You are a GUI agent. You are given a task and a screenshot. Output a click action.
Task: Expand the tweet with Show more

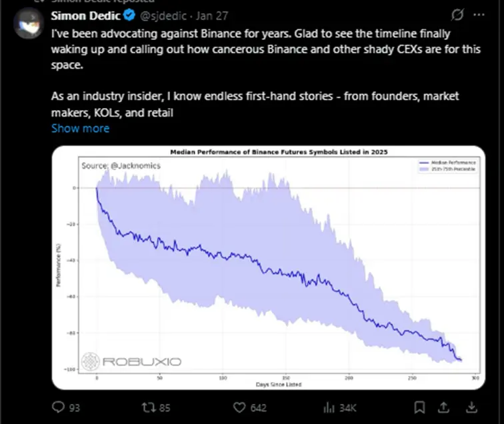click(x=80, y=128)
